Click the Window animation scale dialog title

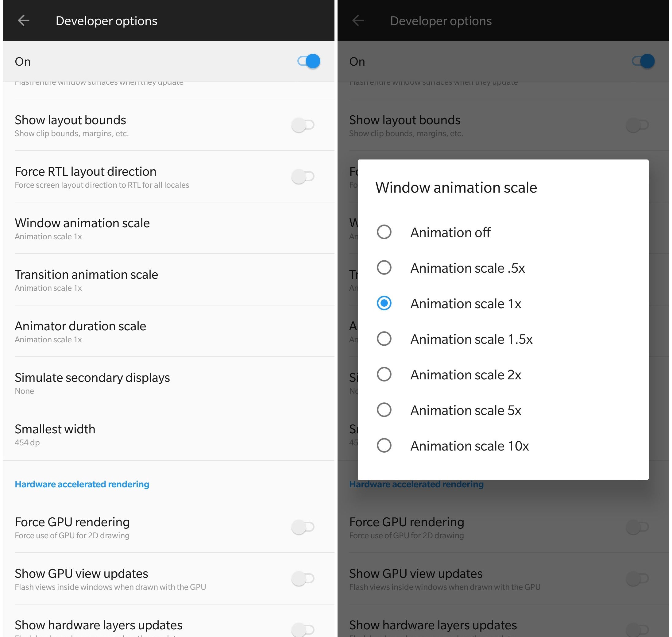point(456,188)
